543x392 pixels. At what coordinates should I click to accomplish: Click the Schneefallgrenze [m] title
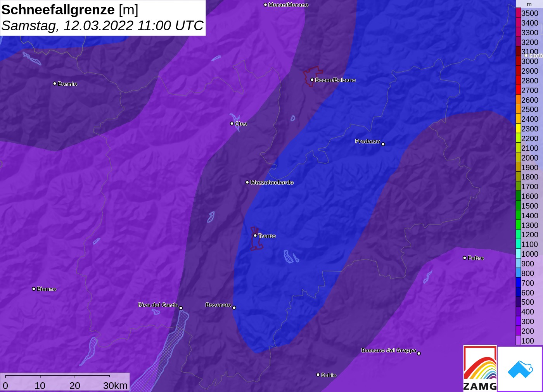click(70, 10)
